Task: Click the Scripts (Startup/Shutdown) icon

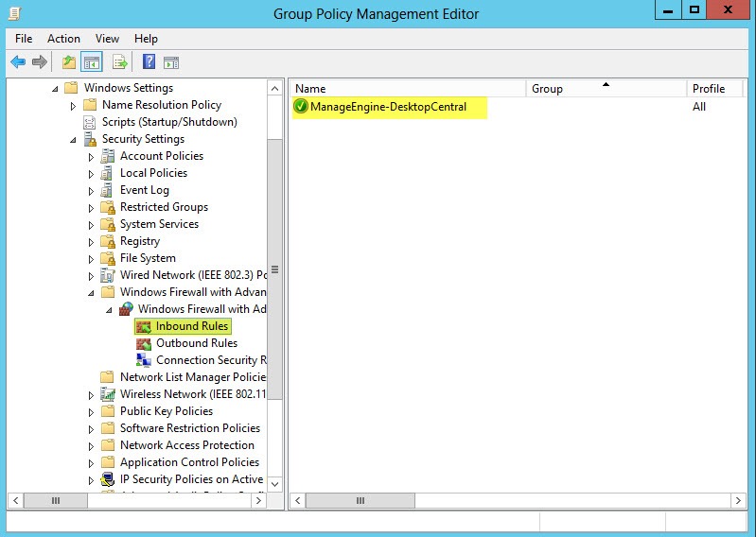Action: tap(90, 122)
